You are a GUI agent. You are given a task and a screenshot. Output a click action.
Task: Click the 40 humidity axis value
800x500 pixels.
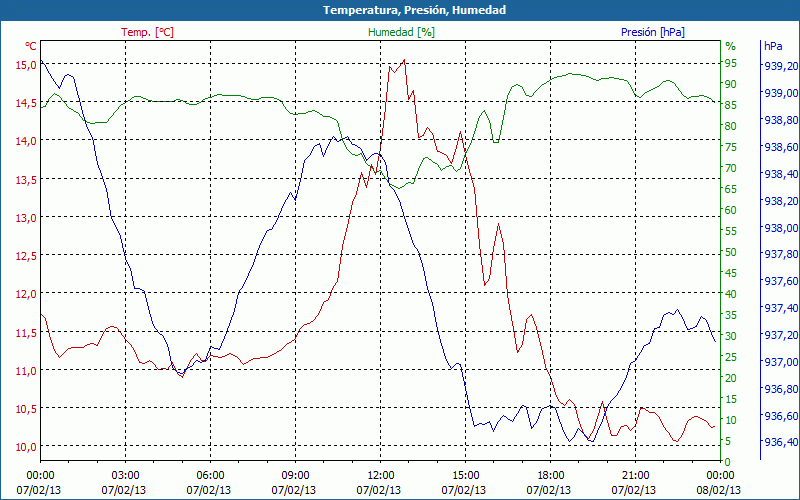(x=731, y=294)
